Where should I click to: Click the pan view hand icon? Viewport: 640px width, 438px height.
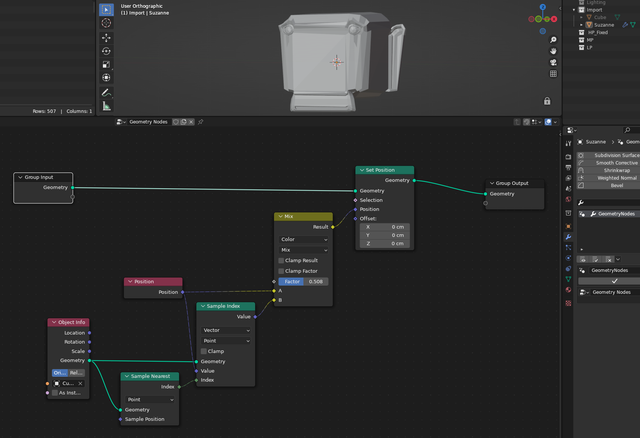553,51
